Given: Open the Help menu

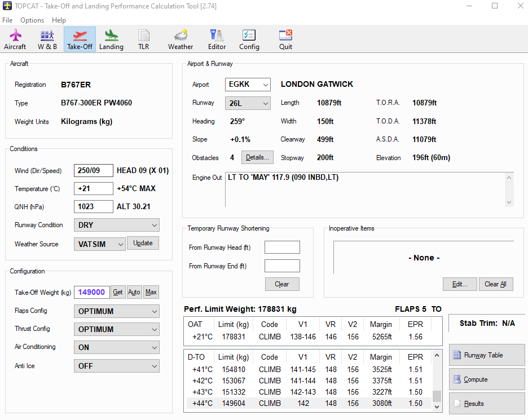Looking at the screenshot, I should [x=59, y=20].
